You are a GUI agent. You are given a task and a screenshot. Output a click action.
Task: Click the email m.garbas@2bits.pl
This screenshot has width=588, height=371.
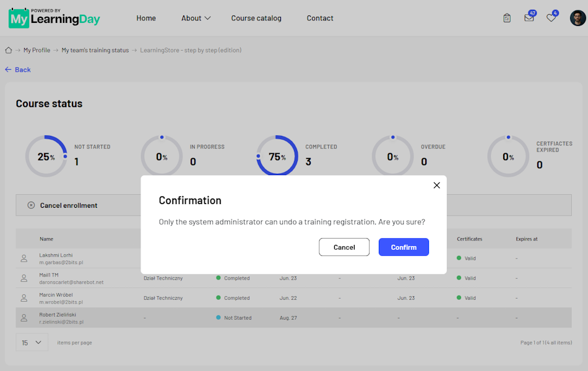[61, 263]
